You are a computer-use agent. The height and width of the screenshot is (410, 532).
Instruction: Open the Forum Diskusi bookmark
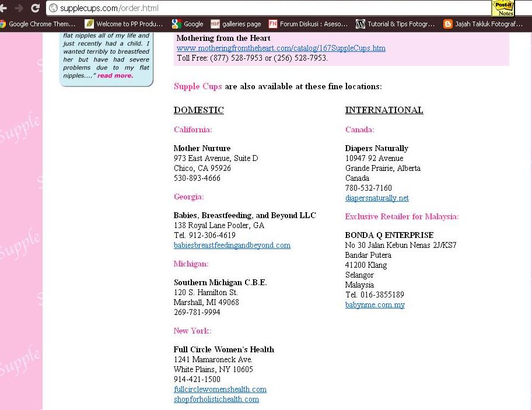[x=308, y=24]
